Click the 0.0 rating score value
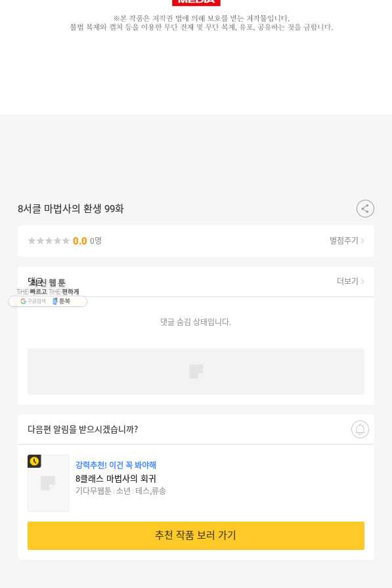392x588 pixels. (80, 240)
